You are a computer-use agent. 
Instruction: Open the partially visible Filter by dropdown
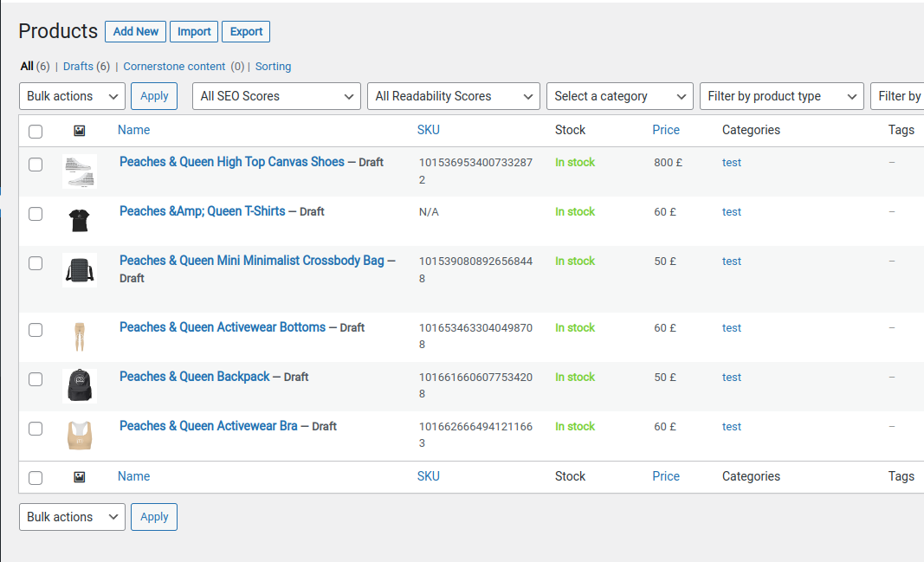[x=897, y=96]
